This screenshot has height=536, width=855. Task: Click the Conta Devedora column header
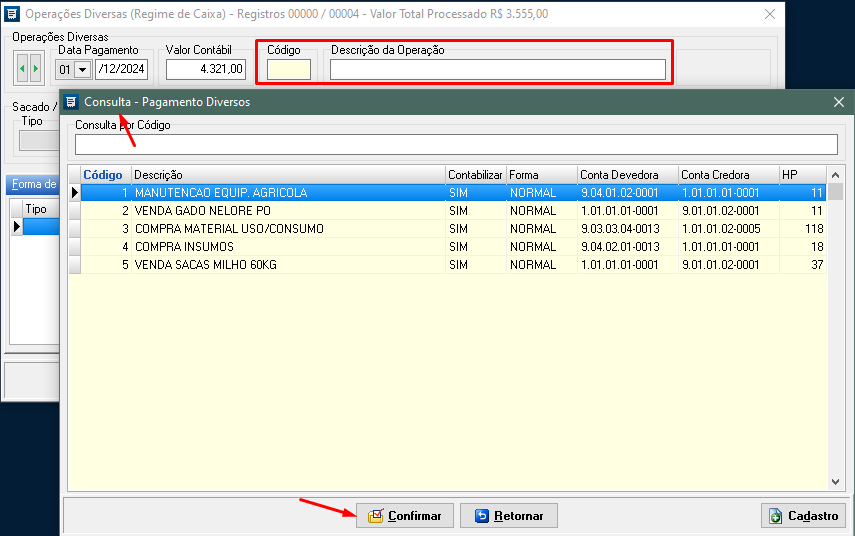coord(627,175)
